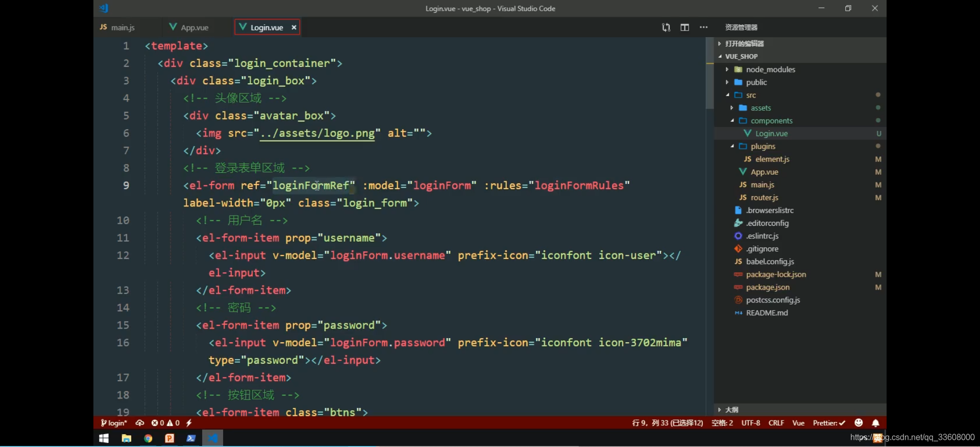
Task: Change indentation via 空格: 2
Action: click(x=722, y=423)
